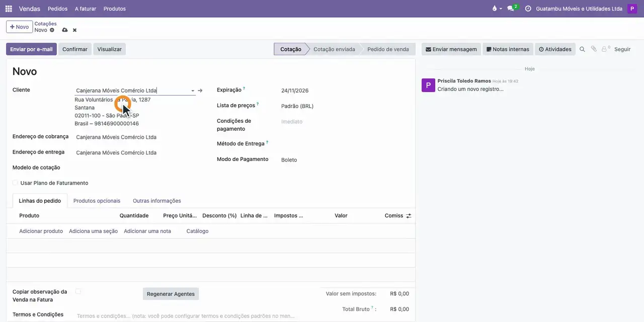Click the gear icon next to Novo

point(52,30)
